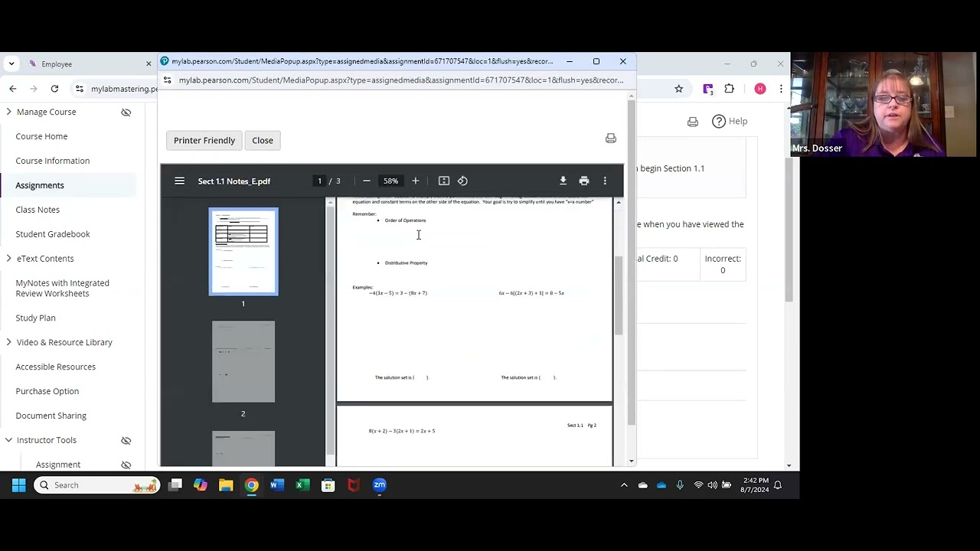Open the browser extensions puzzle icon

729,89
